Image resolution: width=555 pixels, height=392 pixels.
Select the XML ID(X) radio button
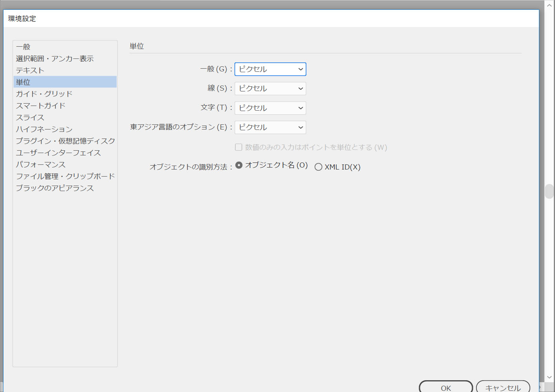pos(319,167)
